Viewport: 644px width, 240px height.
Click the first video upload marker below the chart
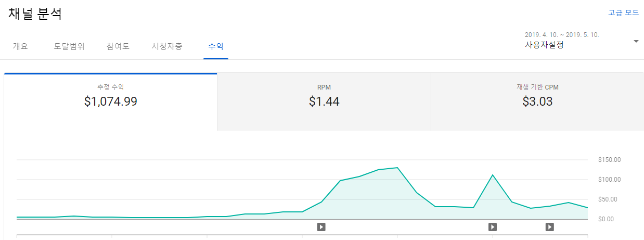click(321, 226)
